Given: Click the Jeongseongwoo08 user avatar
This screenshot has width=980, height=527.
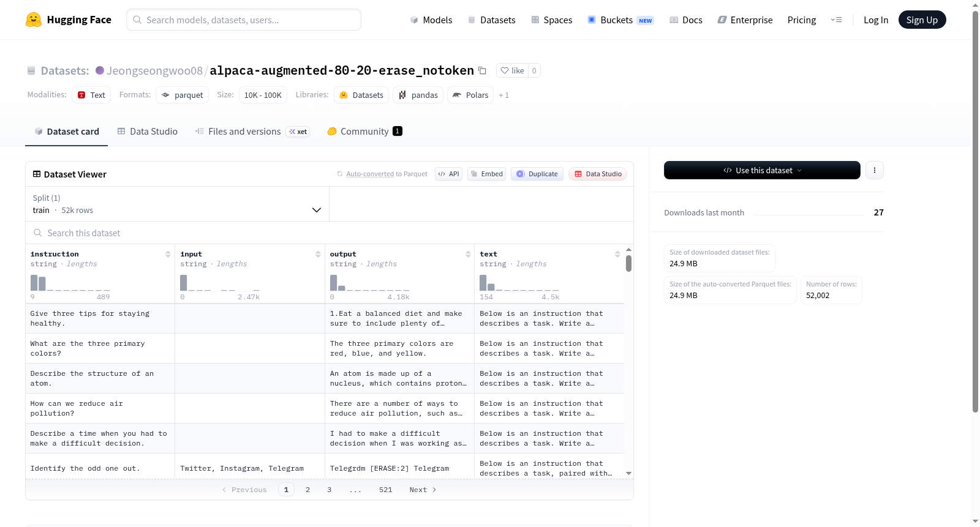Looking at the screenshot, I should pyautogui.click(x=100, y=70).
